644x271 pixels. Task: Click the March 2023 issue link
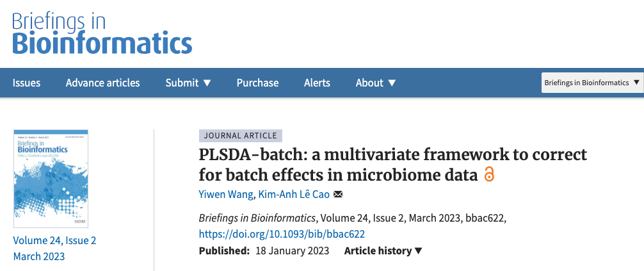(x=39, y=256)
